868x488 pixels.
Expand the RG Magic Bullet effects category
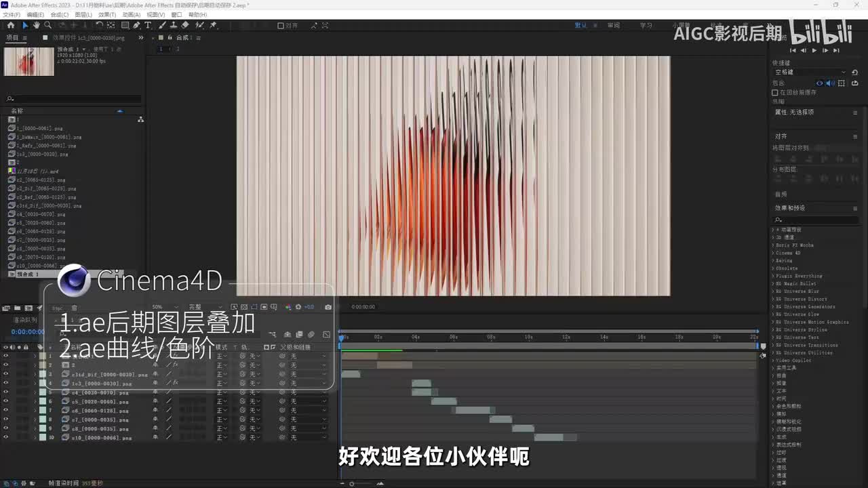(772, 284)
